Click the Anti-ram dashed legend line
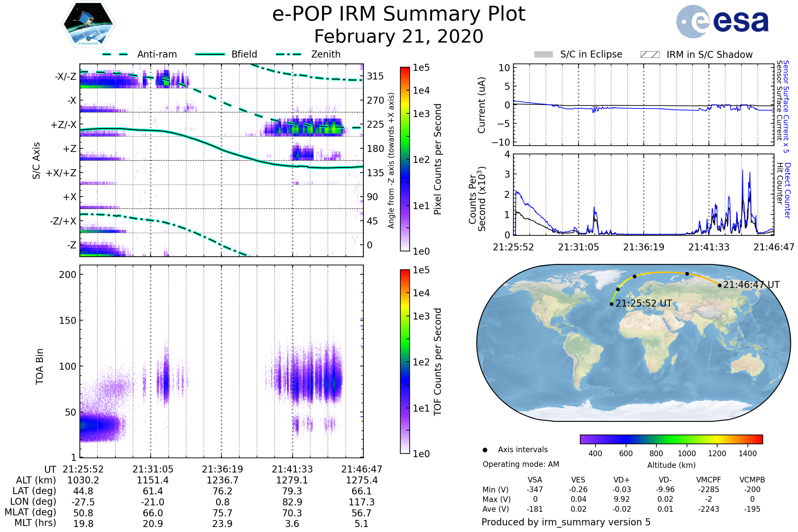This screenshot has width=798, height=532. click(115, 54)
